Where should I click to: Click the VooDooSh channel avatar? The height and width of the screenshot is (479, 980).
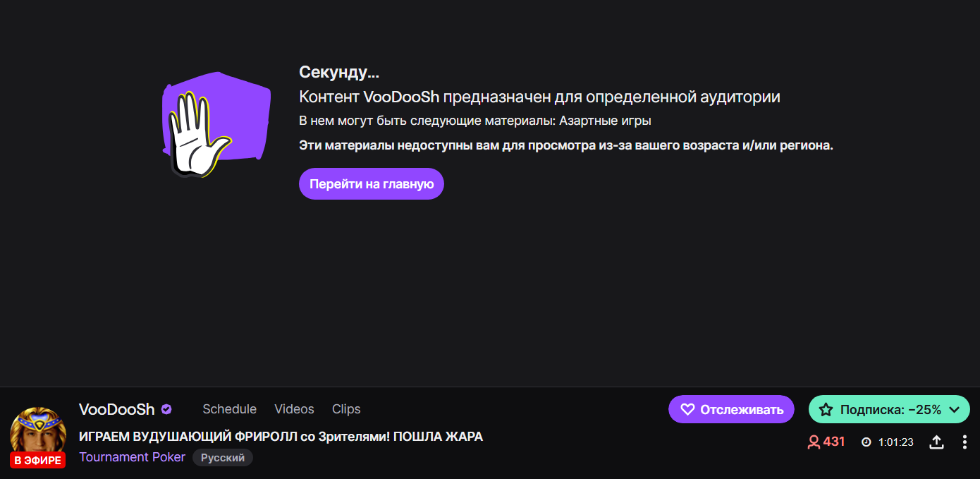click(38, 432)
